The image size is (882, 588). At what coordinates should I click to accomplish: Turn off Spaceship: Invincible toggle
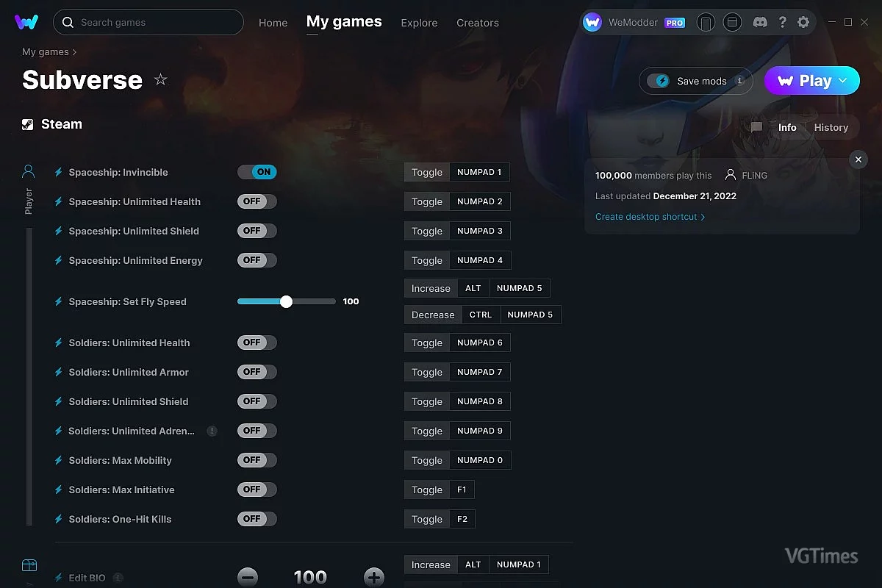pyautogui.click(x=257, y=172)
